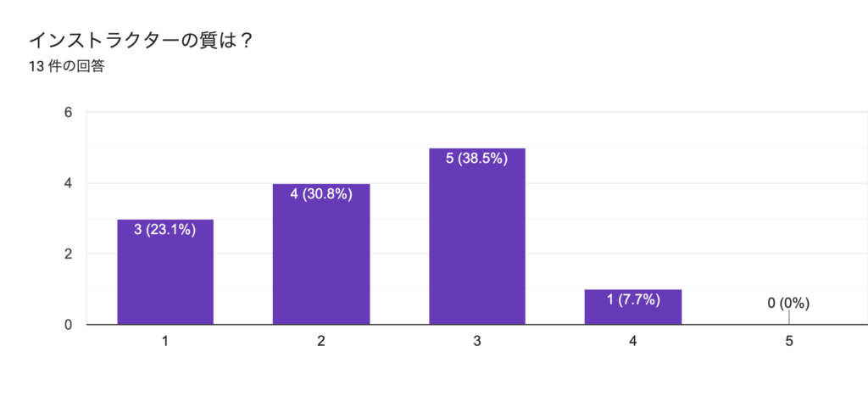
Task: Click the 4 (30.8%) data label
Action: pyautogui.click(x=321, y=193)
